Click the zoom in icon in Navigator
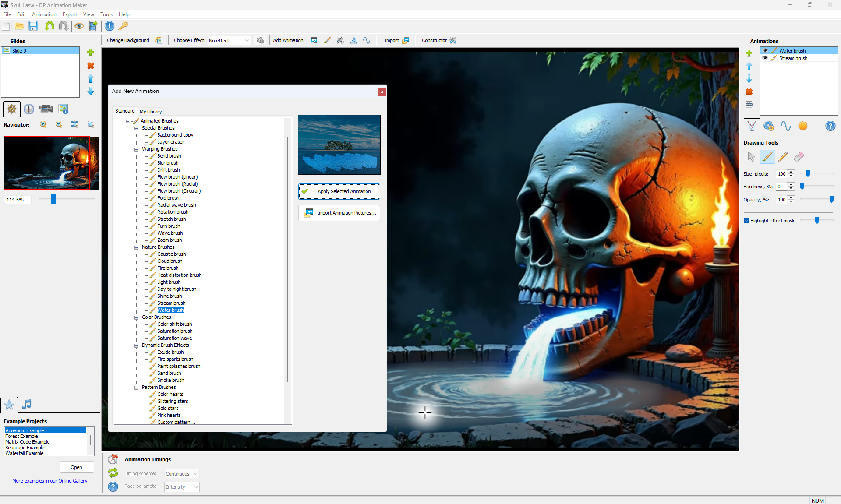This screenshot has height=504, width=841. point(43,124)
